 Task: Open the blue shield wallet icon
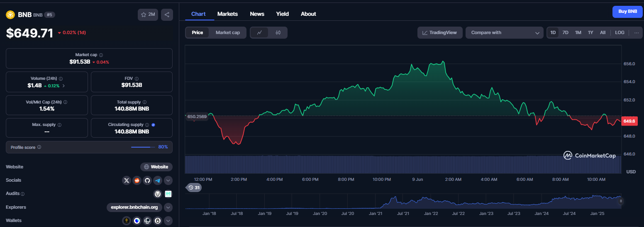coord(137,221)
